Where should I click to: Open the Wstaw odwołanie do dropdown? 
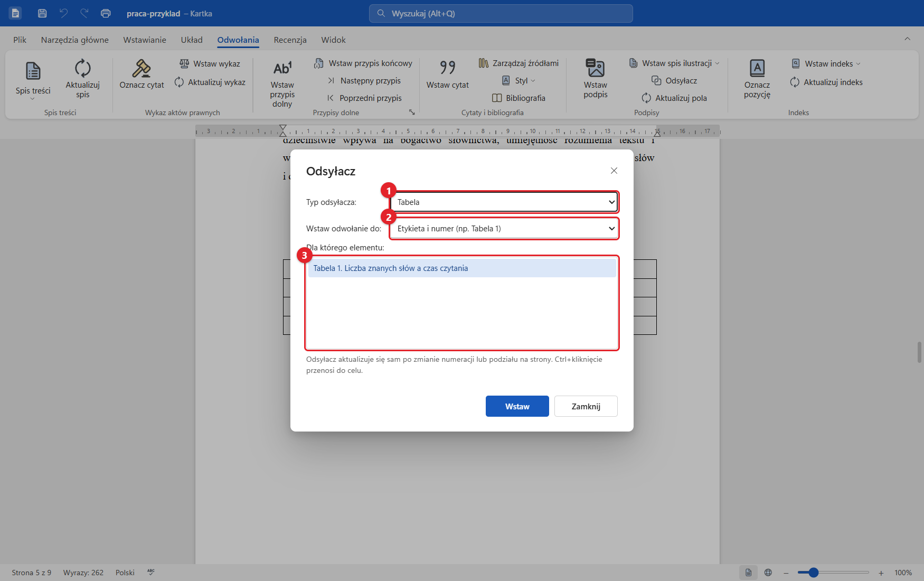[504, 229]
